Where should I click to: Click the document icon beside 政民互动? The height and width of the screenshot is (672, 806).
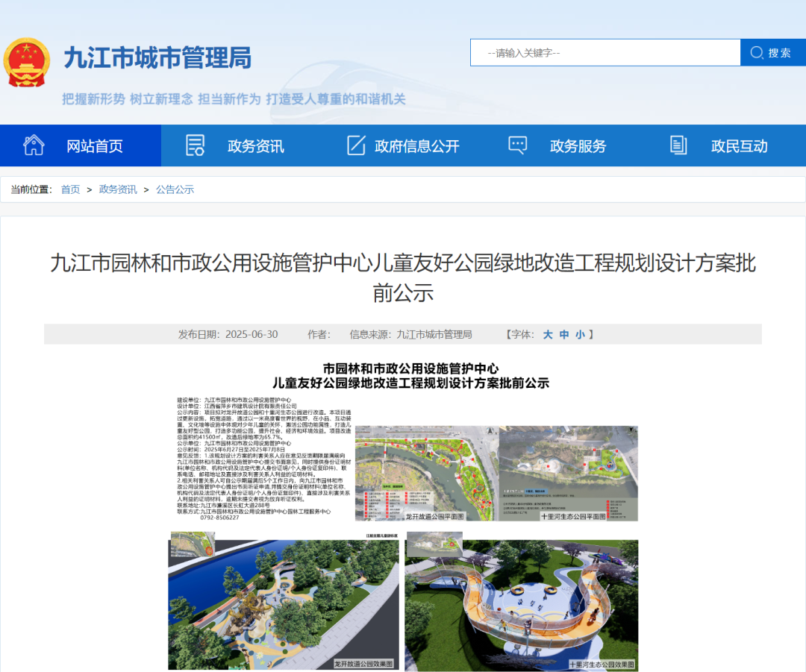(678, 145)
